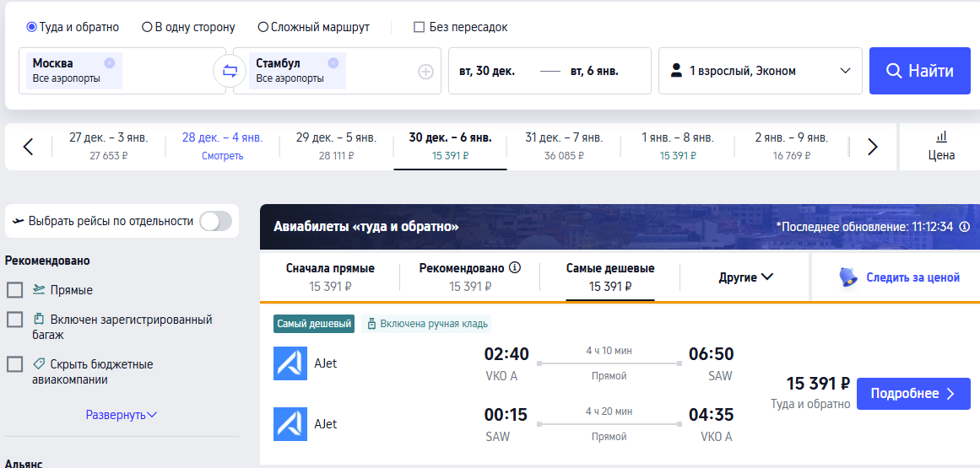Screen dimensions: 980x468
Task: Remove Москва from origin field
Action: [x=110, y=62]
